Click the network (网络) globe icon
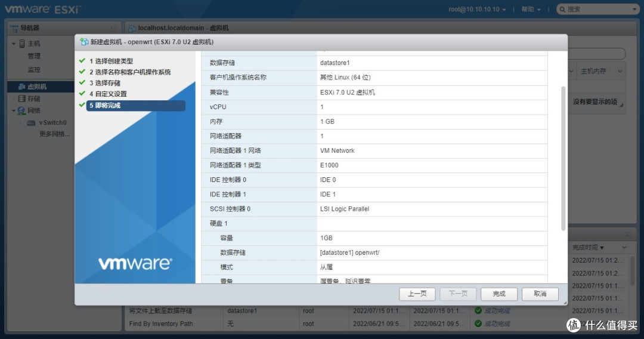The width and height of the screenshot is (644, 339). tap(21, 110)
